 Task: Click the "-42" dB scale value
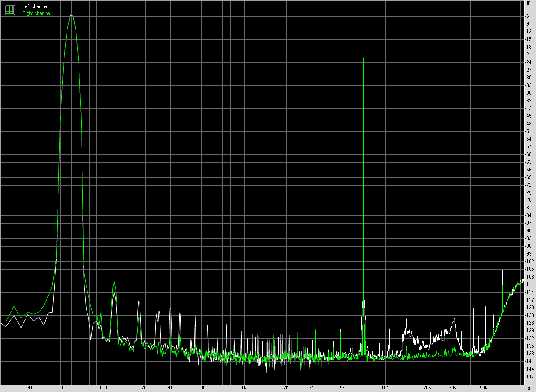pos(528,108)
